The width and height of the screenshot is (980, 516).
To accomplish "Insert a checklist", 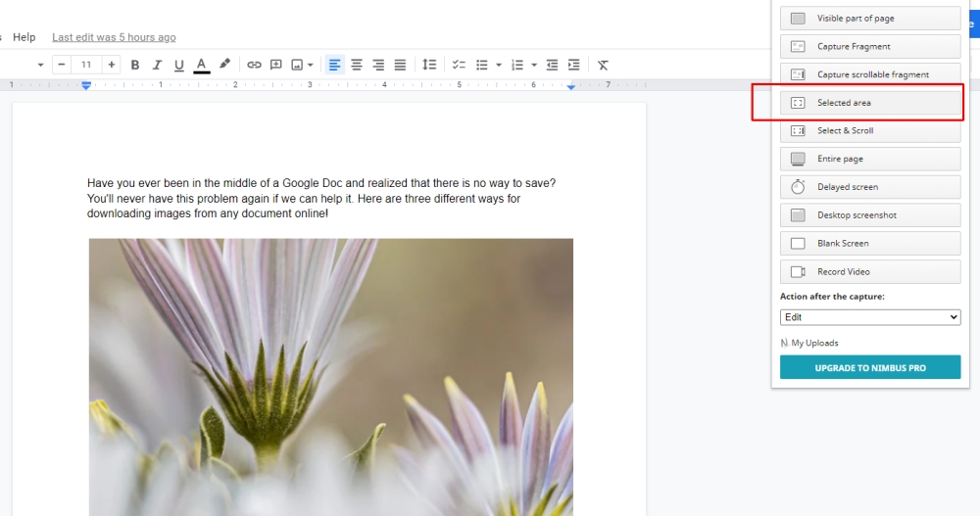I will 459,65.
